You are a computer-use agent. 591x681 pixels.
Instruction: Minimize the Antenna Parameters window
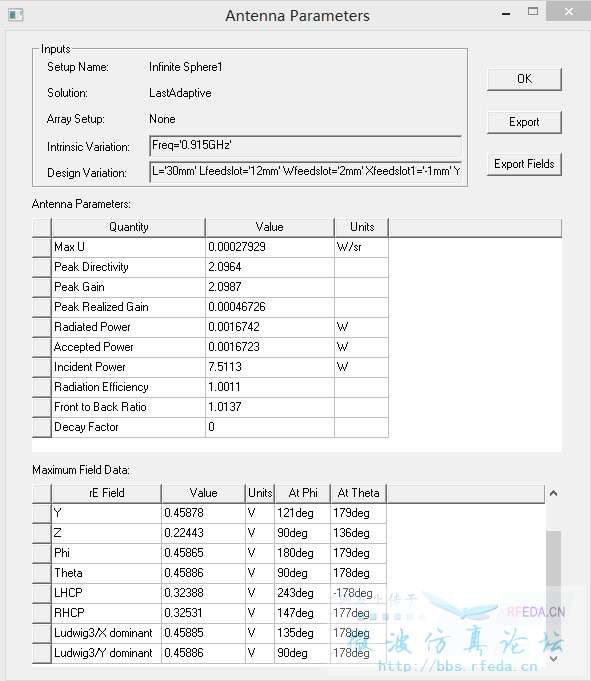[x=506, y=13]
